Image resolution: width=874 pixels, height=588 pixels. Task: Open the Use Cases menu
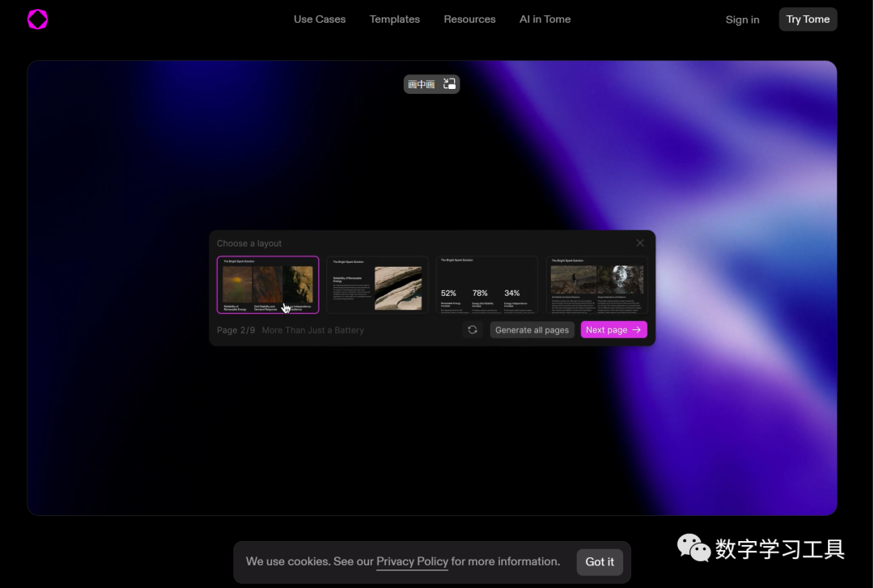(x=320, y=19)
